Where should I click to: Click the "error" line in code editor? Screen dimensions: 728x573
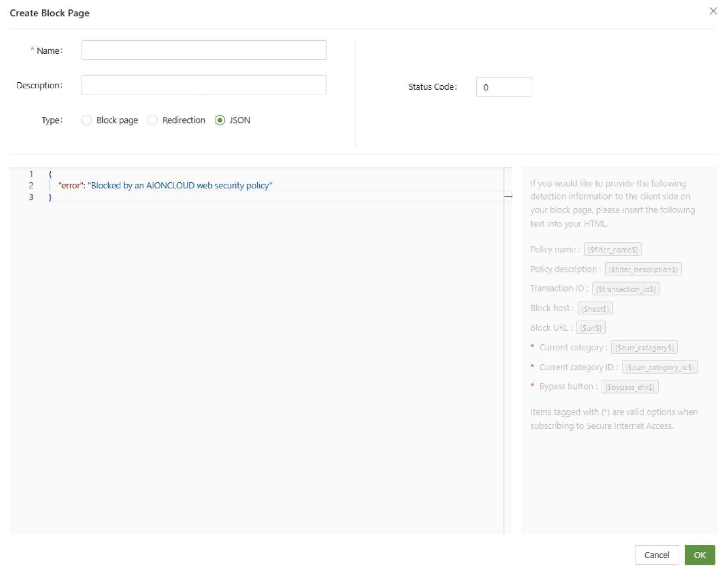(x=165, y=186)
